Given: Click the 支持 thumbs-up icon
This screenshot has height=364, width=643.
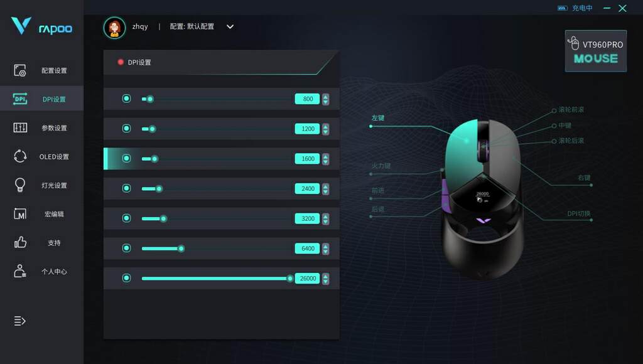Looking at the screenshot, I should [19, 242].
